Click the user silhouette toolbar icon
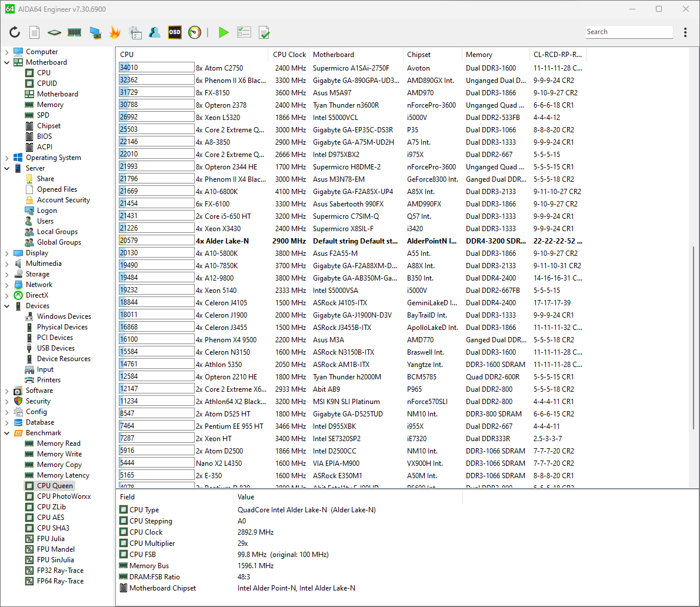The height and width of the screenshot is (607, 700). pos(155,33)
